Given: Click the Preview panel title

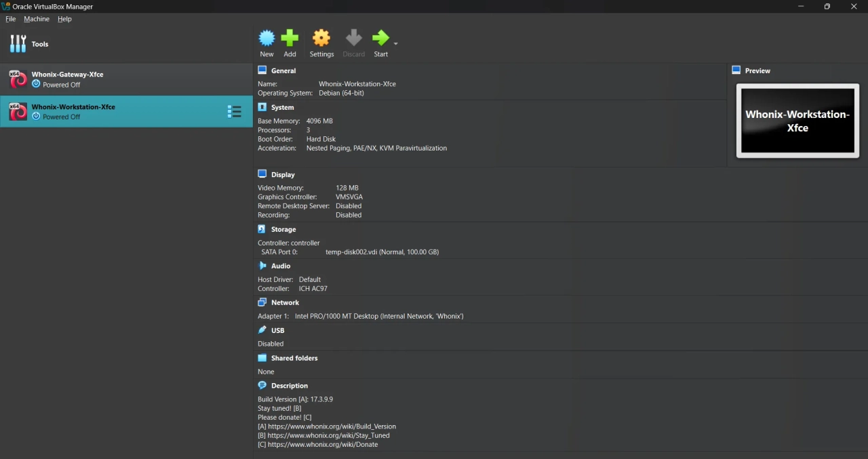Looking at the screenshot, I should point(757,71).
